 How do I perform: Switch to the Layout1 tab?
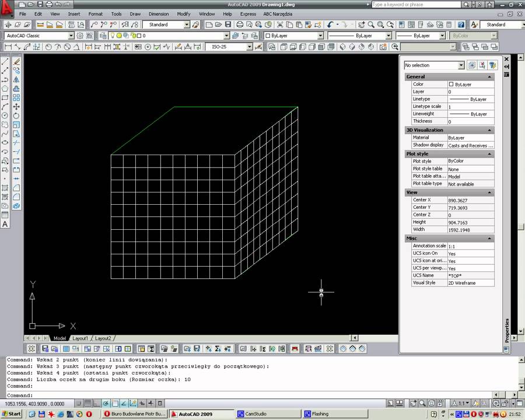(x=80, y=338)
